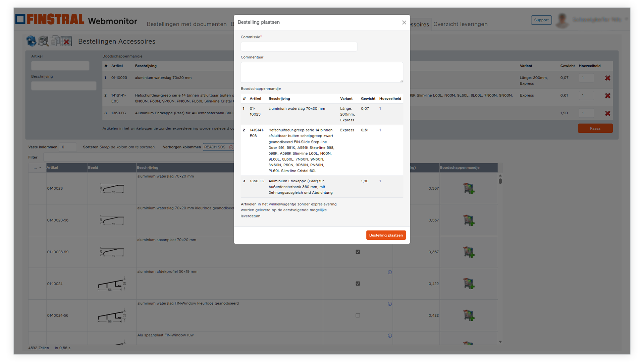The image size is (644, 362).
Task: Add article 01-10024 to shopping cart
Action: tap(469, 284)
